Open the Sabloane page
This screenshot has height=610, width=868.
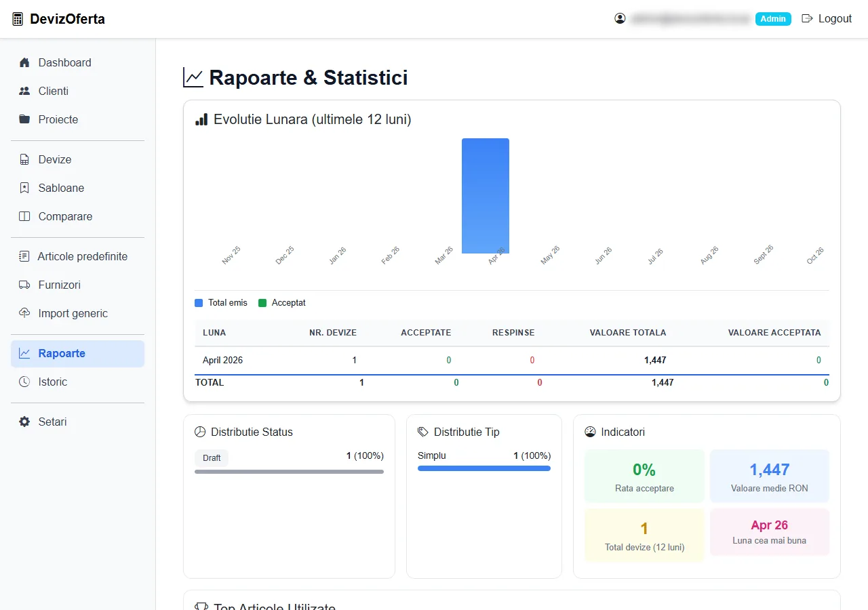point(77,188)
